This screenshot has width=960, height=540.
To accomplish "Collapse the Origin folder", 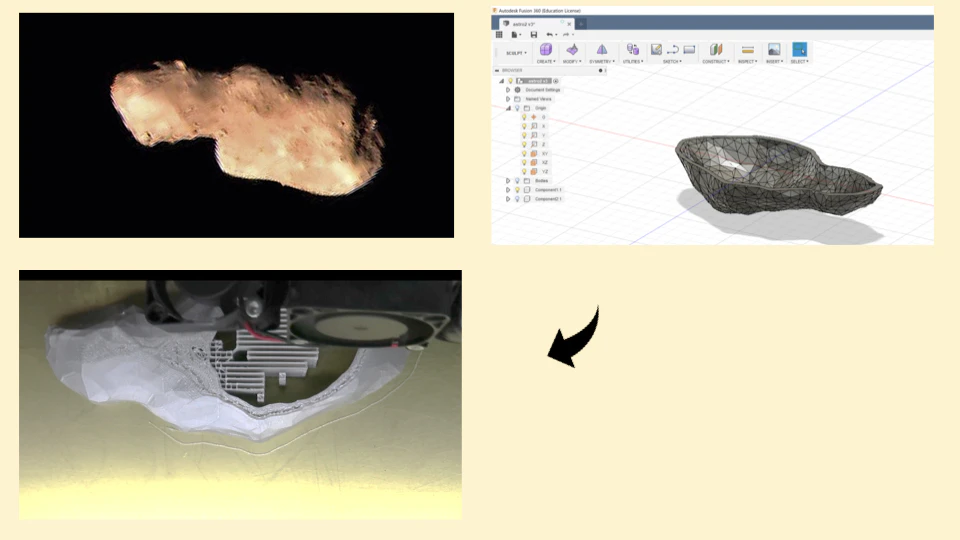I will click(508, 108).
